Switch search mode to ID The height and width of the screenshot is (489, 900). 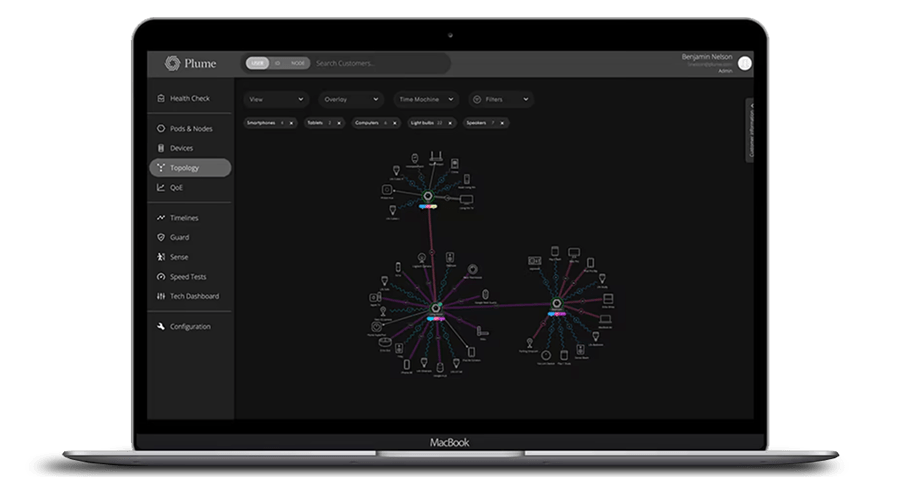point(278,63)
